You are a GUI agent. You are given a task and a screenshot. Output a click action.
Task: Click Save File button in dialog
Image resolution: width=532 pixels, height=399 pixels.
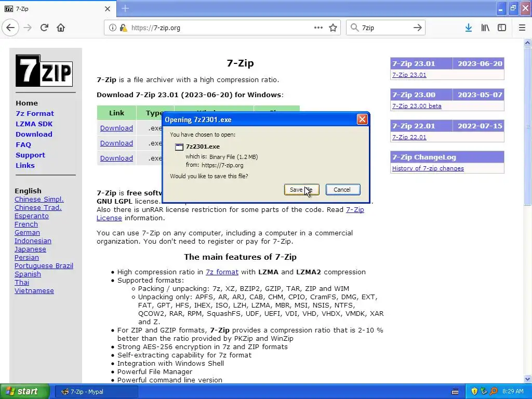point(302,190)
